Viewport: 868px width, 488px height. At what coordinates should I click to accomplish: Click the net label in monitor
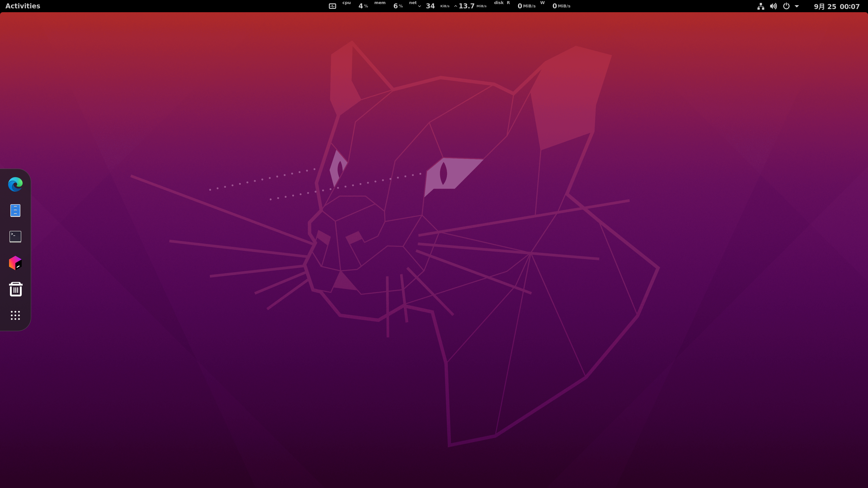(413, 3)
